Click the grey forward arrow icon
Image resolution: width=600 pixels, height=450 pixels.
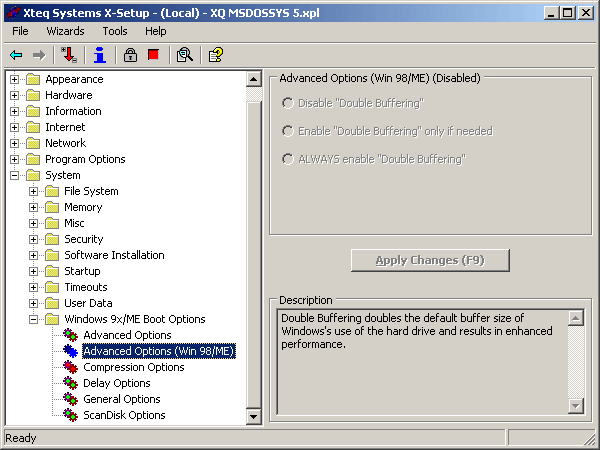pos(39,55)
